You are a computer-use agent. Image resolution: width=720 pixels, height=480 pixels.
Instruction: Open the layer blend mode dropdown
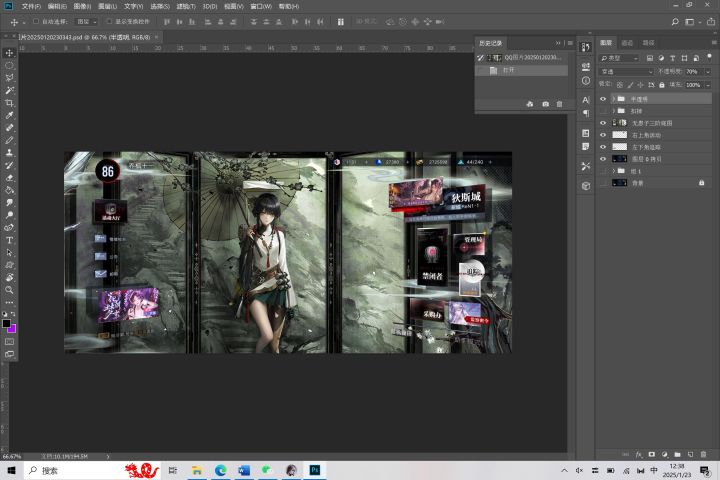click(626, 72)
